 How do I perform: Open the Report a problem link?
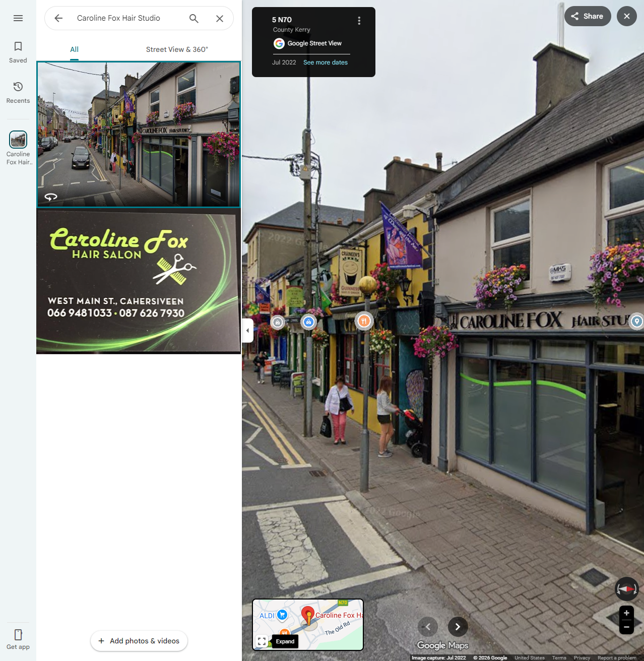pos(616,657)
